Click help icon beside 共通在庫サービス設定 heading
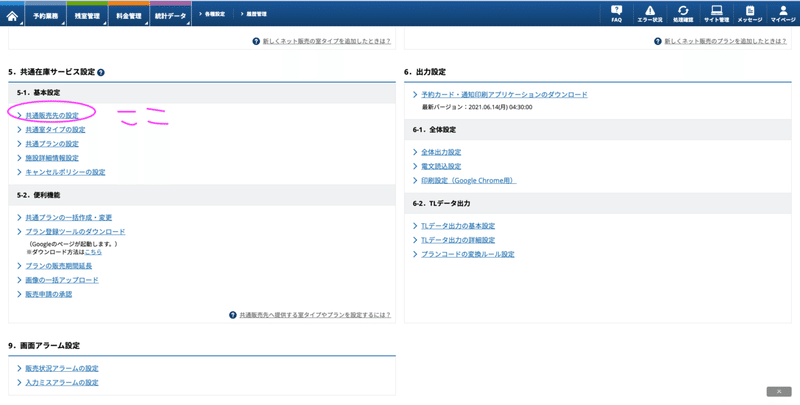Viewport: 800px width, 405px height. click(x=101, y=73)
